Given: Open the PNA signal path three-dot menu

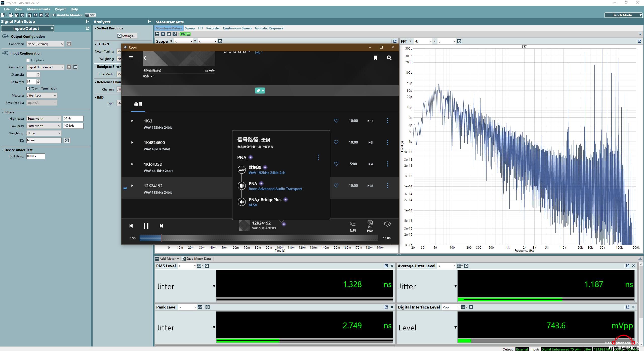Looking at the screenshot, I should click(318, 157).
